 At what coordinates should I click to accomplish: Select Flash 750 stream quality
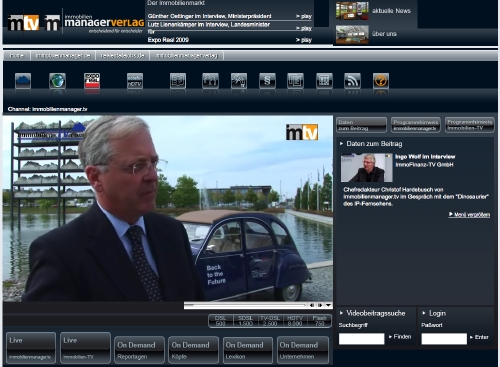319,321
